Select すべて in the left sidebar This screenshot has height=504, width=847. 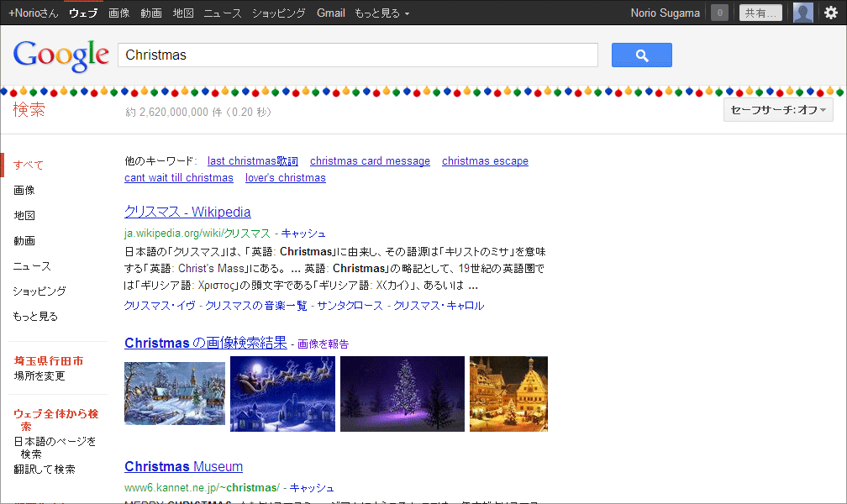click(x=29, y=165)
